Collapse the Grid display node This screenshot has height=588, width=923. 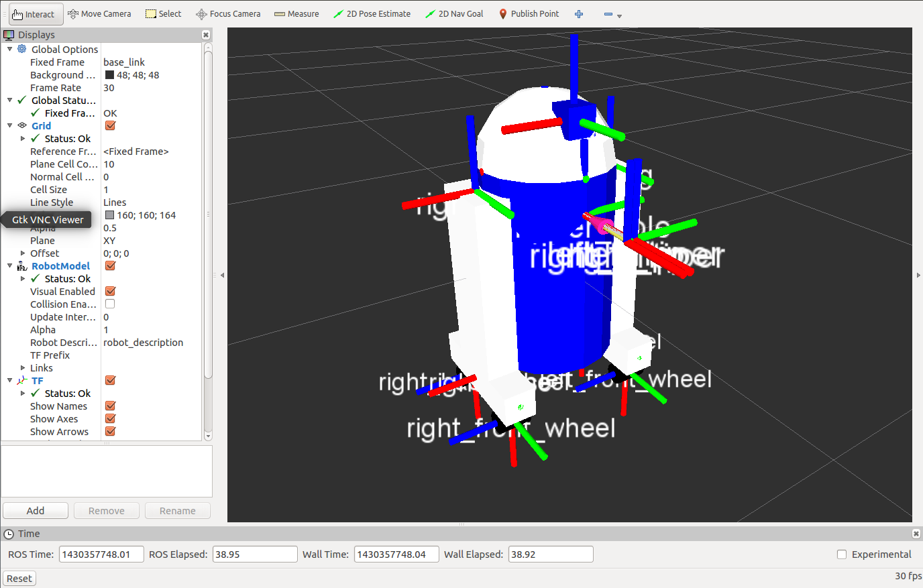tap(9, 125)
